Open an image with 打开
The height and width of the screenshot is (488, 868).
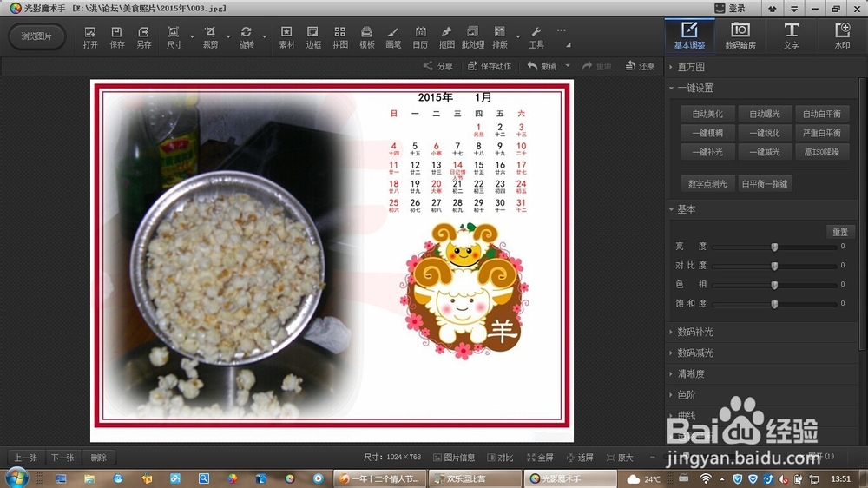click(x=90, y=37)
